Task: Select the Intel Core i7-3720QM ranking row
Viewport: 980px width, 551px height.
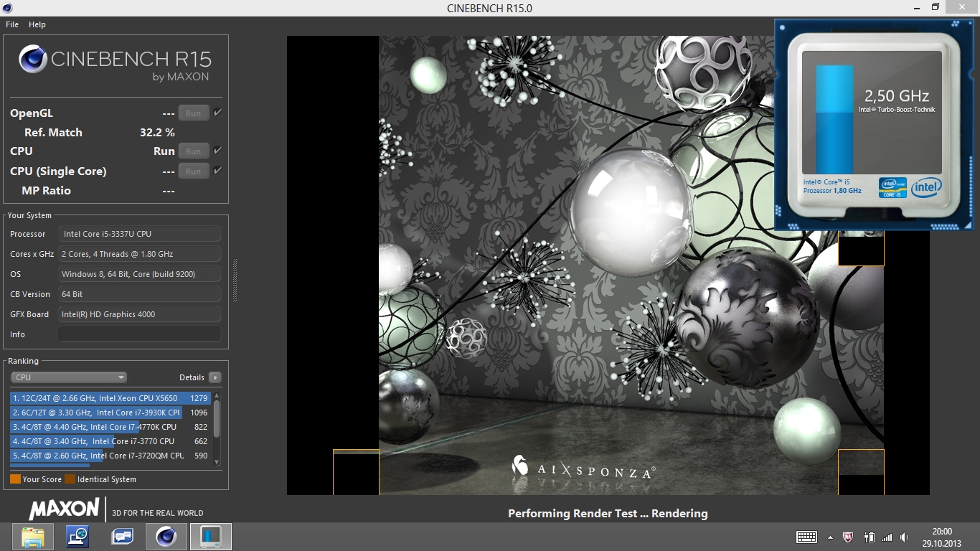Action: 110,456
